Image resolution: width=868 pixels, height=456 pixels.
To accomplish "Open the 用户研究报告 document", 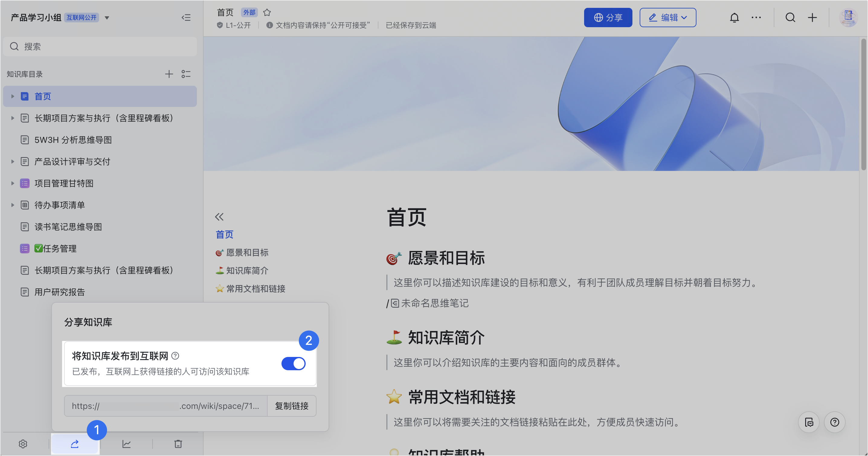I will coord(59,292).
